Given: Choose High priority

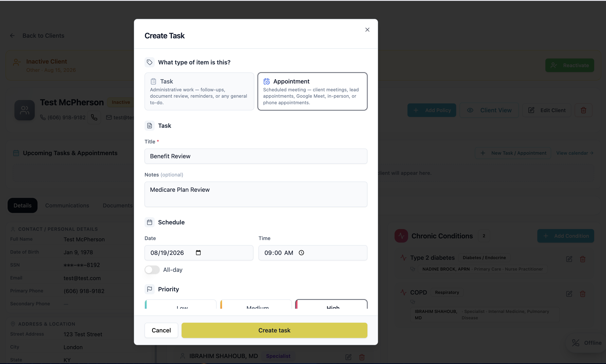Looking at the screenshot, I should (331, 304).
